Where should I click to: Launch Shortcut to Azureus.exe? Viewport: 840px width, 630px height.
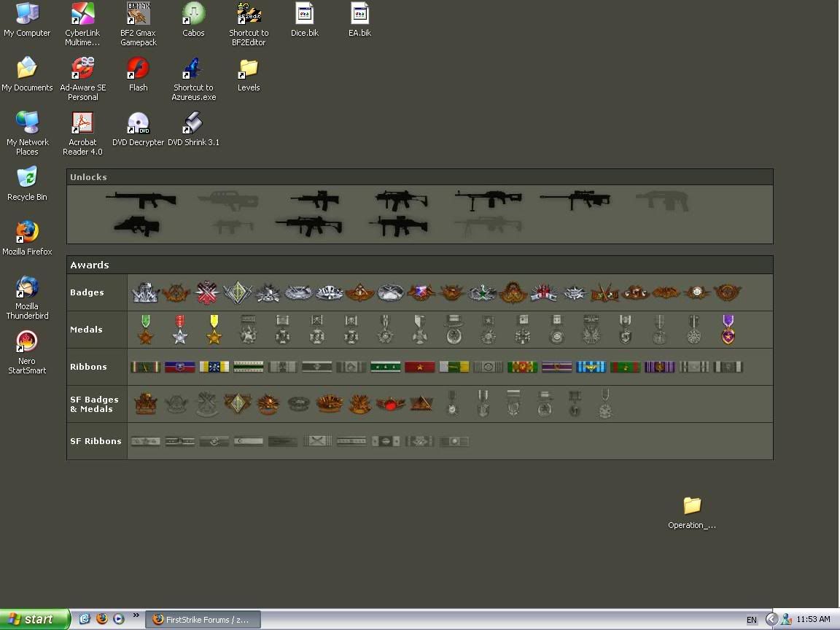coord(193,79)
